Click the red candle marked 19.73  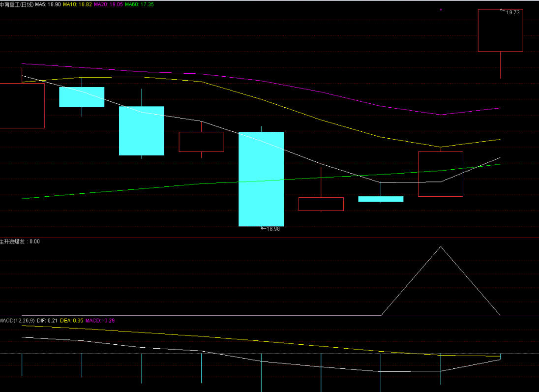[501, 30]
